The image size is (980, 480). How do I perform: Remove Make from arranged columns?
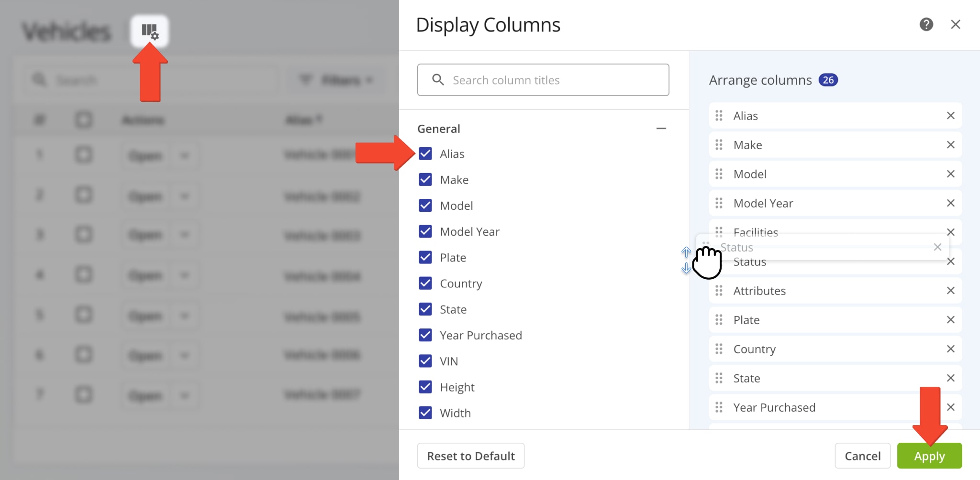coord(951,145)
